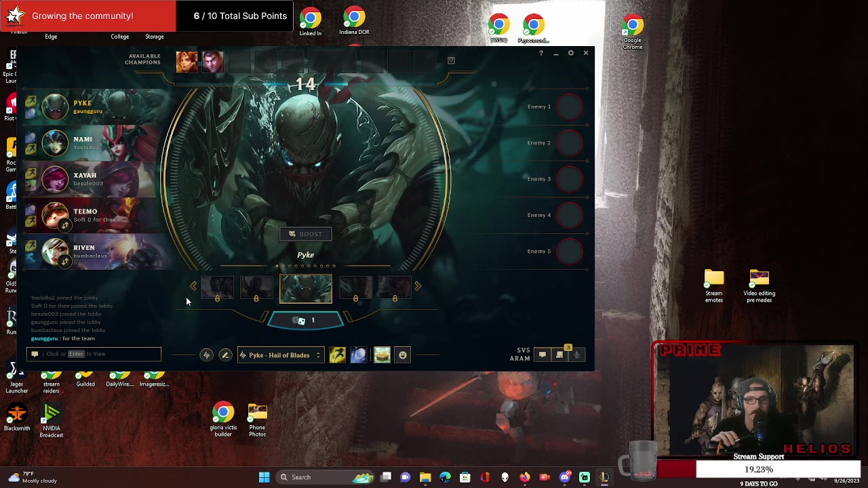The width and height of the screenshot is (868, 488).
Task: Open the missions icon with badge 3
Action: pos(560,354)
